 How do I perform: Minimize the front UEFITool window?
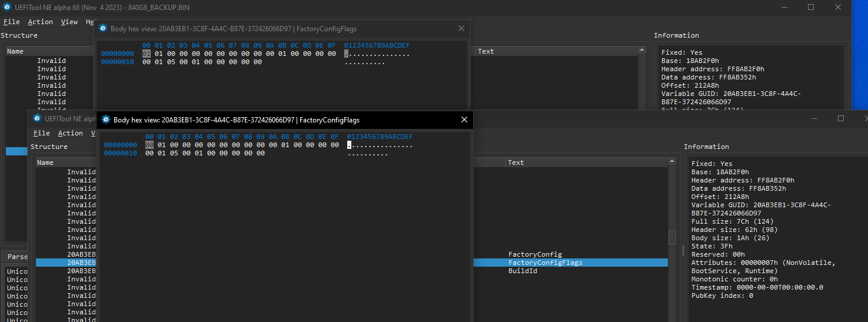[813, 118]
